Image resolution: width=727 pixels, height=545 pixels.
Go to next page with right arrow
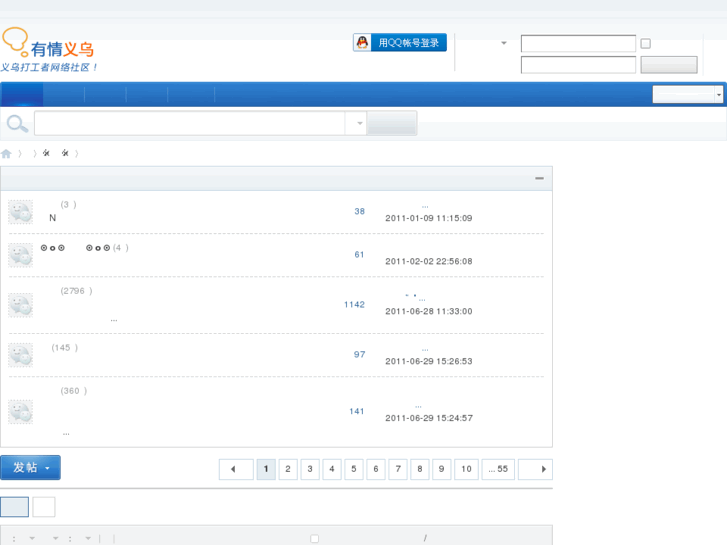click(536, 469)
